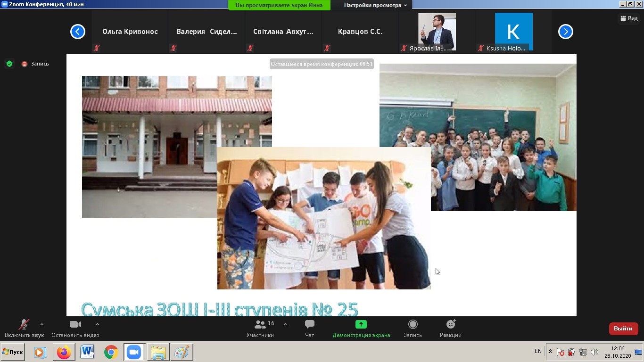Open the Participants panel icon
The image size is (644, 362).
(260, 325)
